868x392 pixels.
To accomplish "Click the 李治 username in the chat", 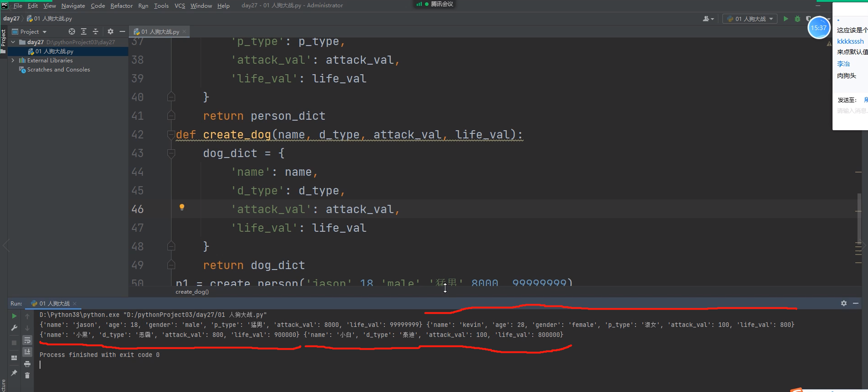I will click(843, 64).
